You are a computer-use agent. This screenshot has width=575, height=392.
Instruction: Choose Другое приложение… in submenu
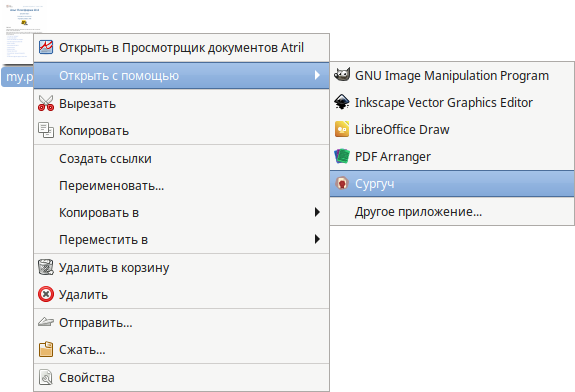[452, 212]
